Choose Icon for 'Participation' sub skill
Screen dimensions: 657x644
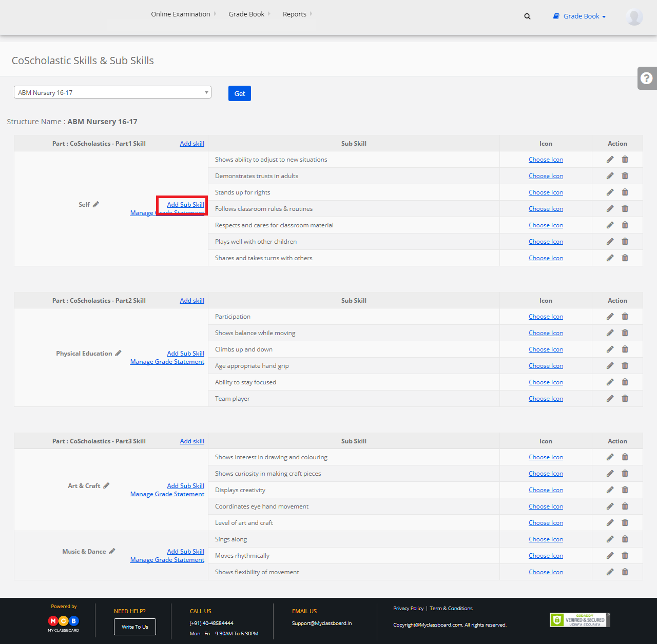coord(546,317)
